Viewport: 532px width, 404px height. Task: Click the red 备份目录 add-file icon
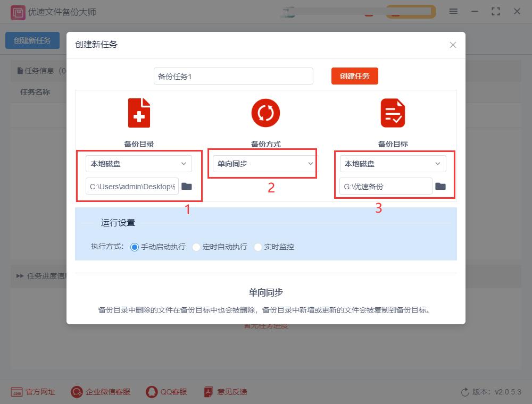[139, 113]
